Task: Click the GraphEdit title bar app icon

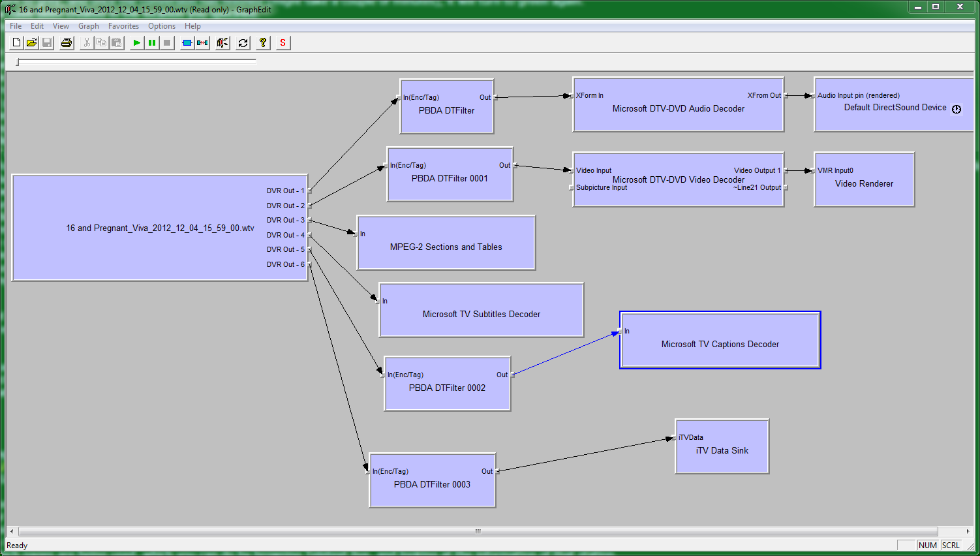Action: pyautogui.click(x=10, y=9)
